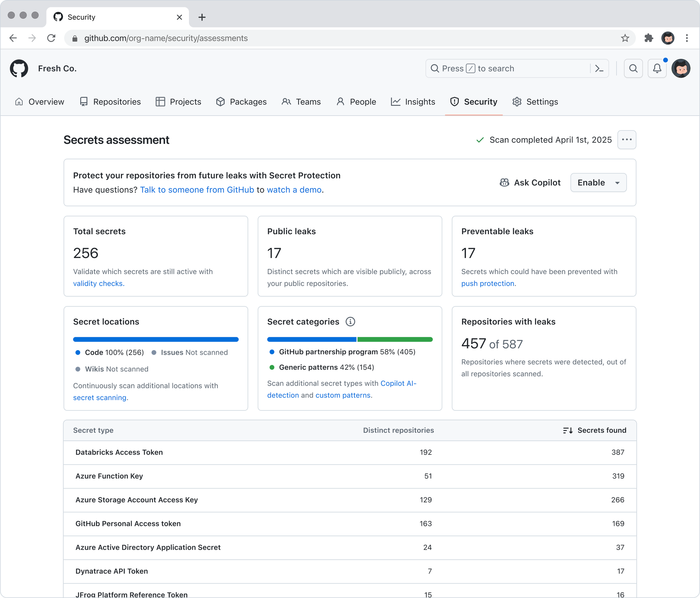
Task: Open the Packages tab
Action: pos(241,102)
